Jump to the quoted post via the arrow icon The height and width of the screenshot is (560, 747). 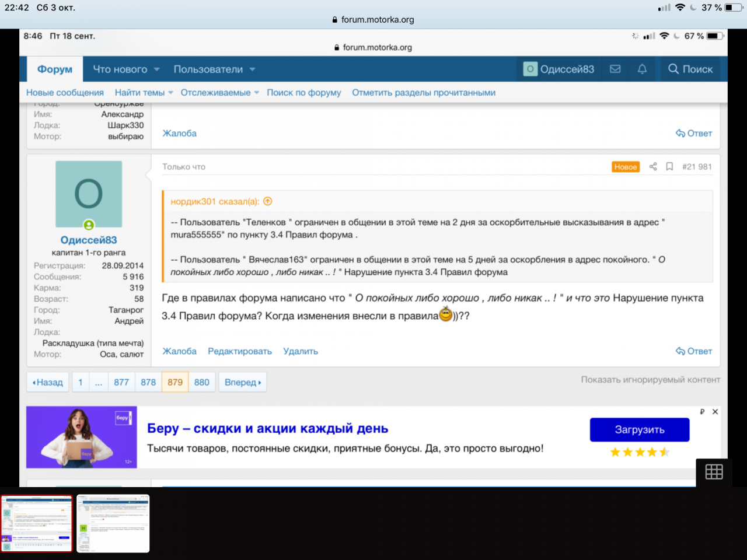[268, 201]
